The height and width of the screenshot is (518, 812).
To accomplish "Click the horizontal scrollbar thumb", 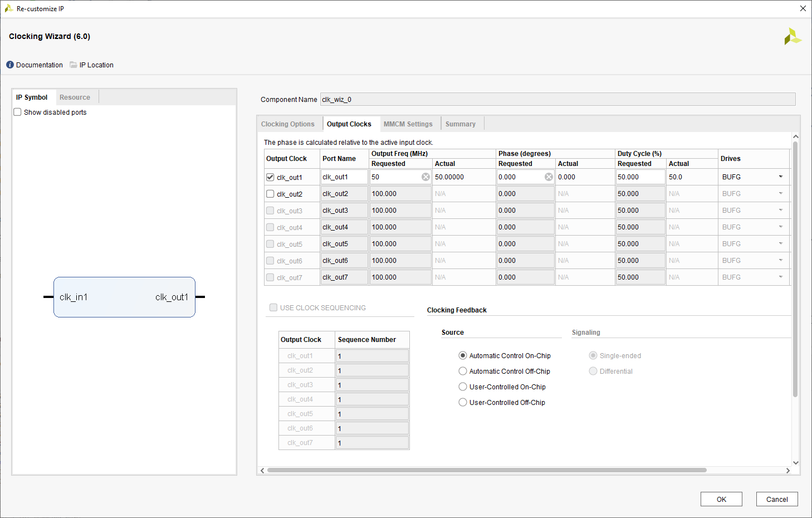I will tap(487, 470).
